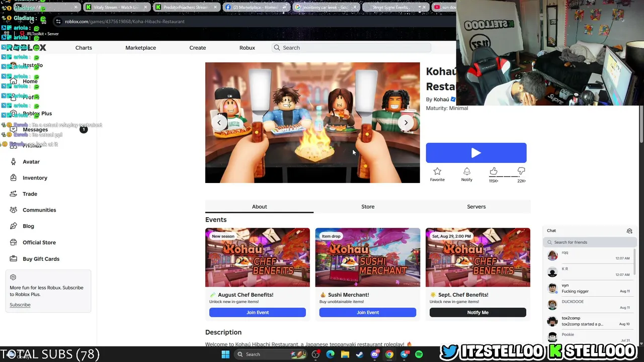
Task: Close the PredatorPoachers Stream browser tab
Action: pyautogui.click(x=215, y=7)
